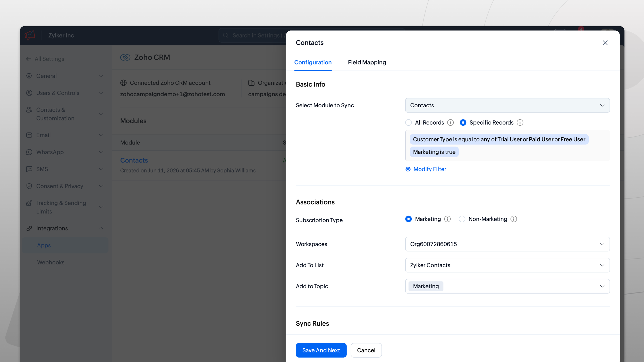The width and height of the screenshot is (644, 362).
Task: Switch to the Configuration tab
Action: click(x=313, y=63)
